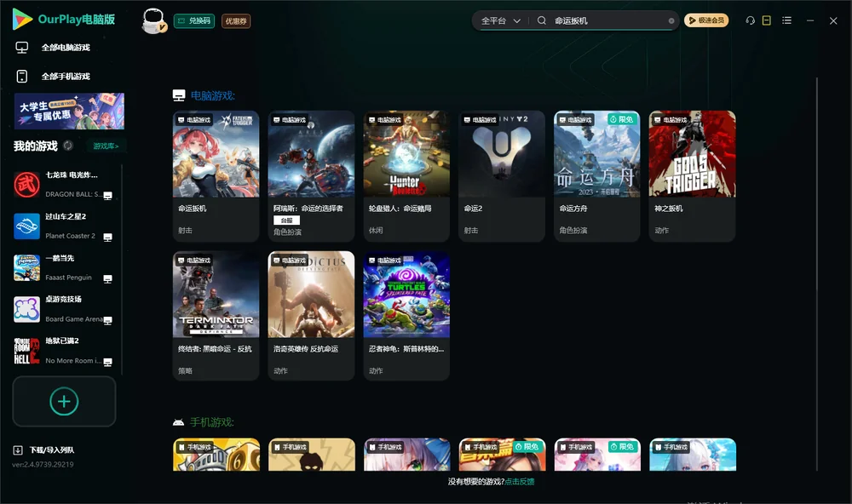Click the plus icon to add a game
Viewport: 852px width, 504px height.
[x=64, y=401]
